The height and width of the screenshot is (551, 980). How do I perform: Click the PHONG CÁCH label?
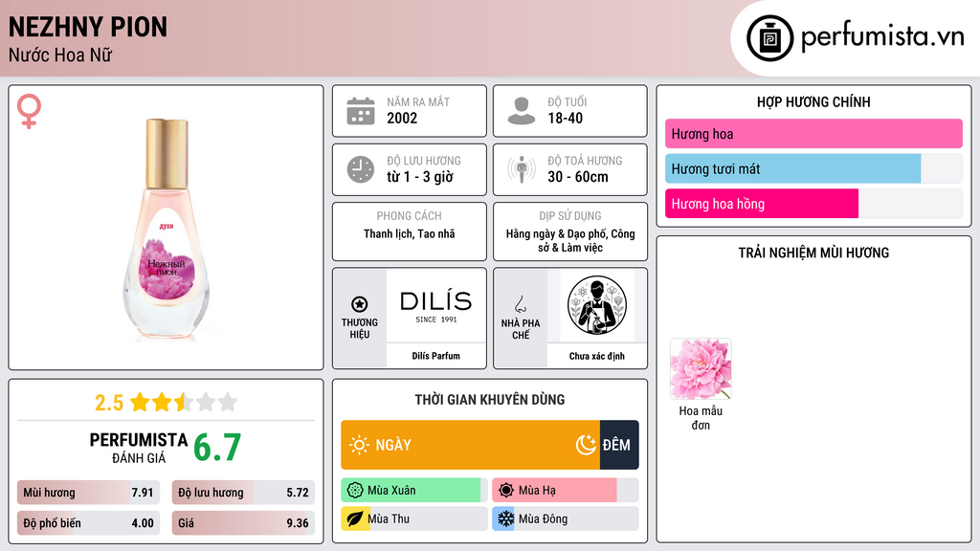pyautogui.click(x=409, y=215)
